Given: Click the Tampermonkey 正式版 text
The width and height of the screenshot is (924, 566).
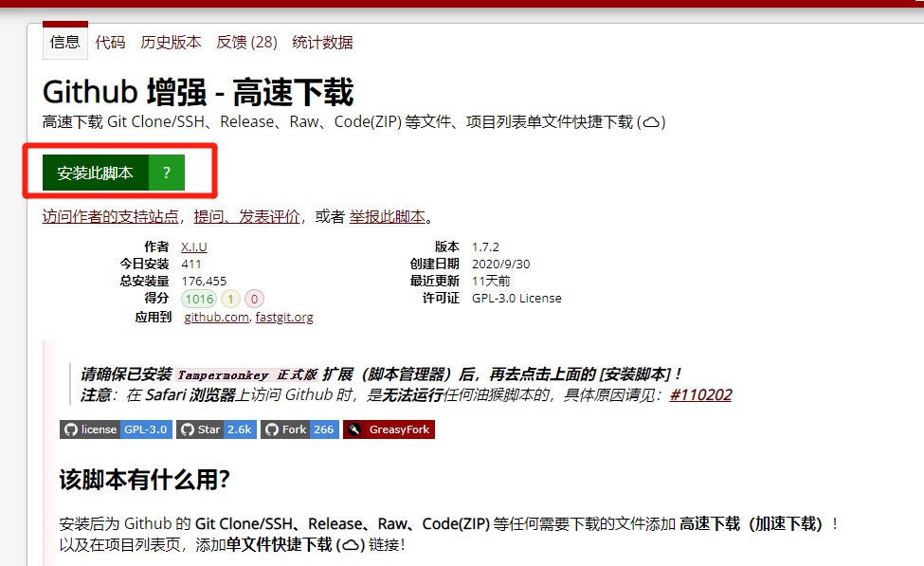Looking at the screenshot, I should coord(247,375).
